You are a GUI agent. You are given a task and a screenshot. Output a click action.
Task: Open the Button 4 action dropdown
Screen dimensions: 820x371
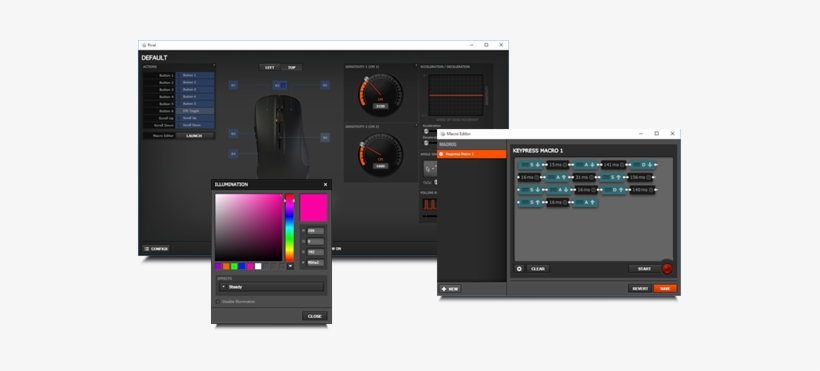point(195,97)
